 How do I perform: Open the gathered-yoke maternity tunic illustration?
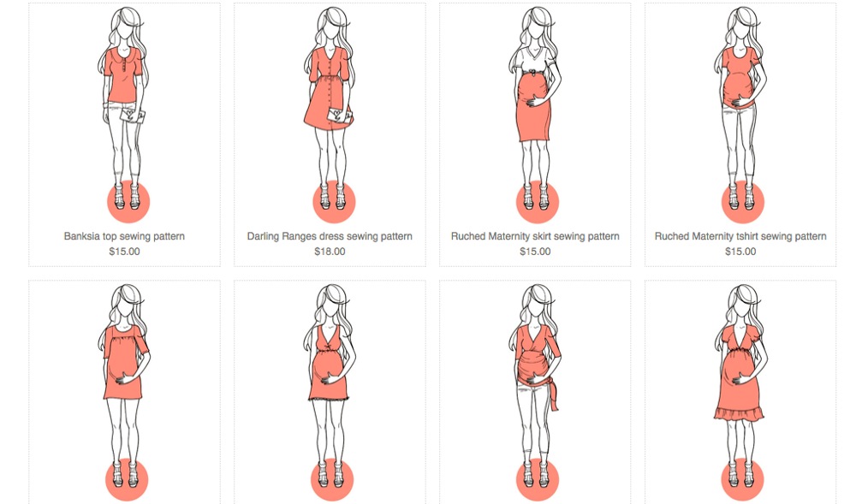click(x=124, y=393)
